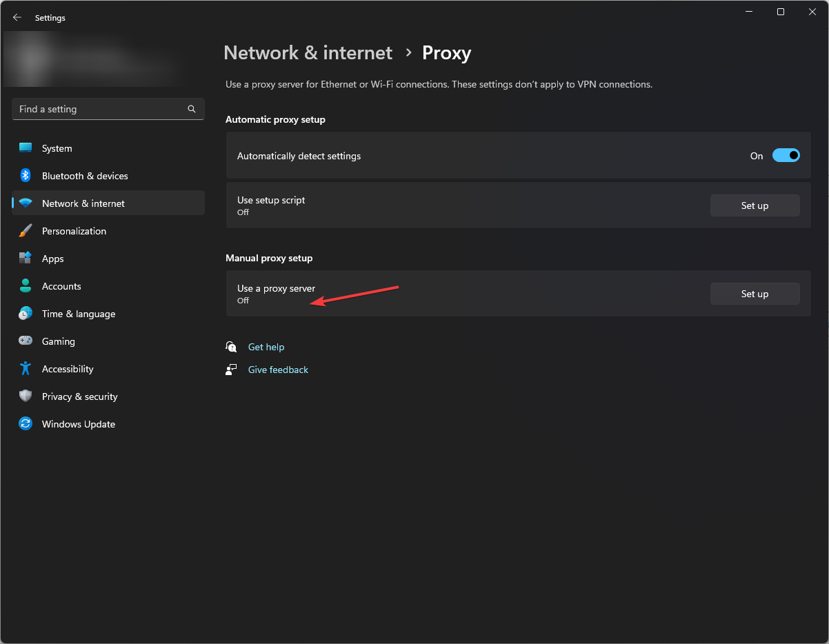Select the Personalization paintbrush icon

26,231
